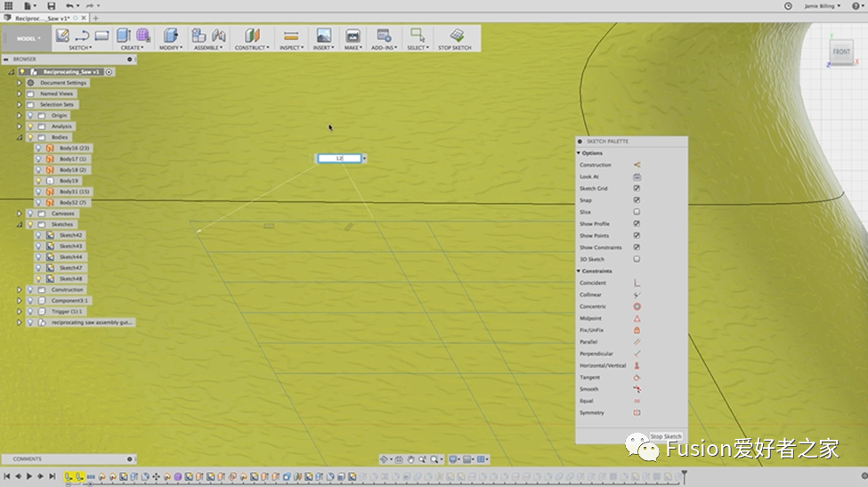Choose the Perpendicular constraint icon
868x487 pixels.
637,353
